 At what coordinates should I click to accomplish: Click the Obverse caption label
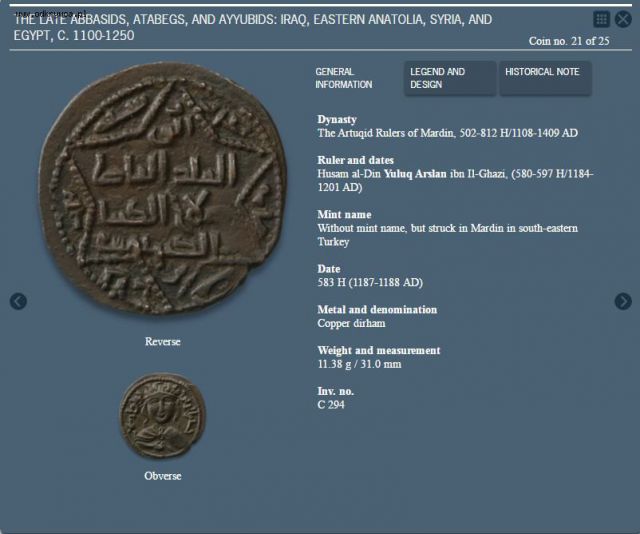point(162,476)
